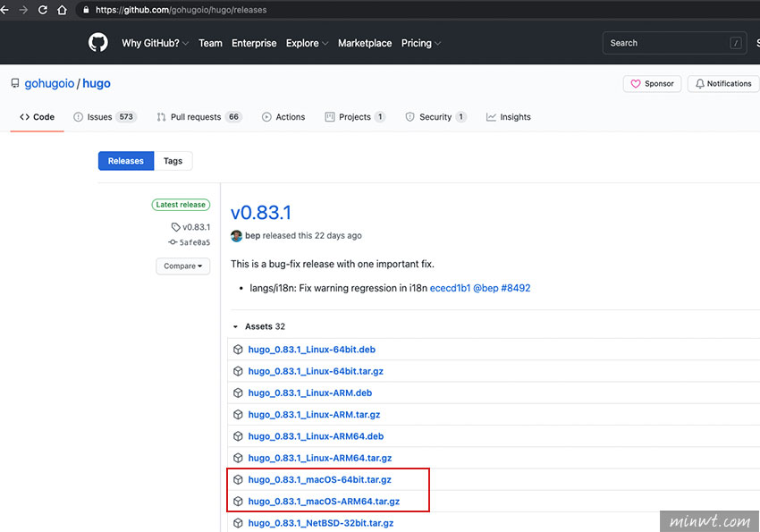Click the repository icon beside gohugoio

pos(15,83)
